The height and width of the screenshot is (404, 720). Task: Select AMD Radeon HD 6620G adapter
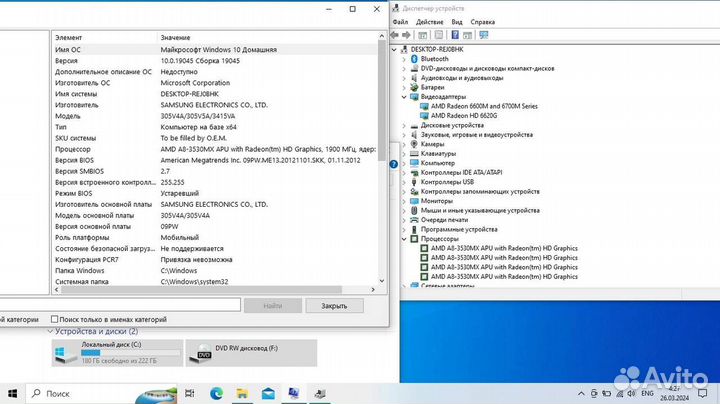(464, 116)
